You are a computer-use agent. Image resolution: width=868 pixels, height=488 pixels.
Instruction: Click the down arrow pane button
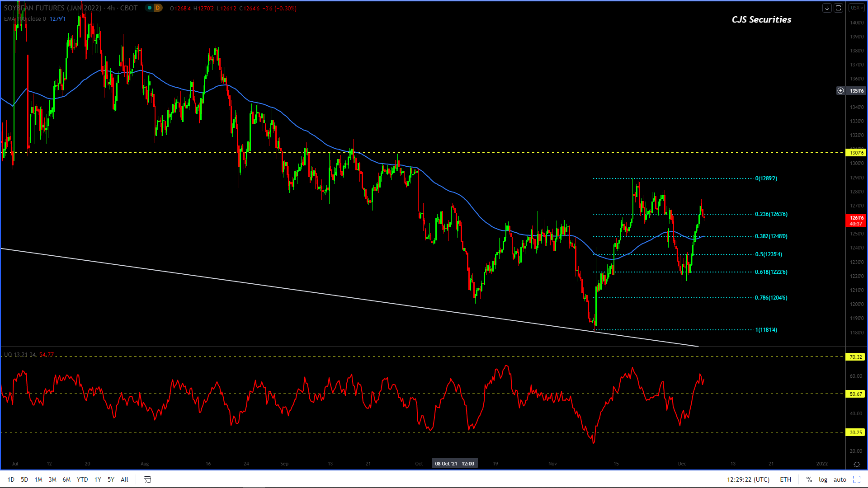[827, 8]
